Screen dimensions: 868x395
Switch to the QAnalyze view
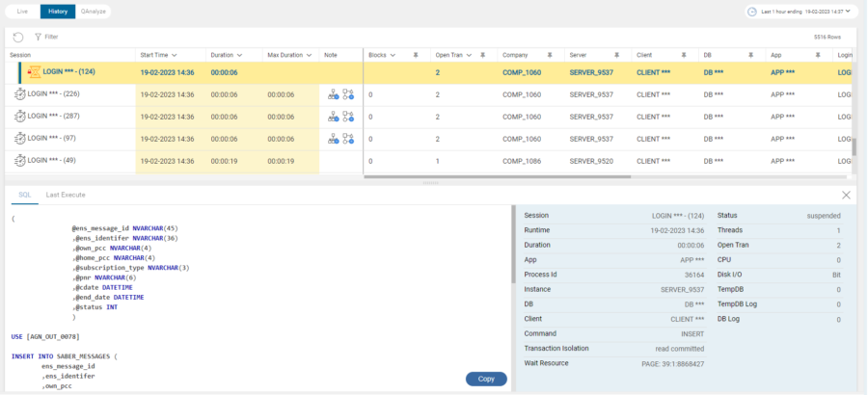point(95,12)
